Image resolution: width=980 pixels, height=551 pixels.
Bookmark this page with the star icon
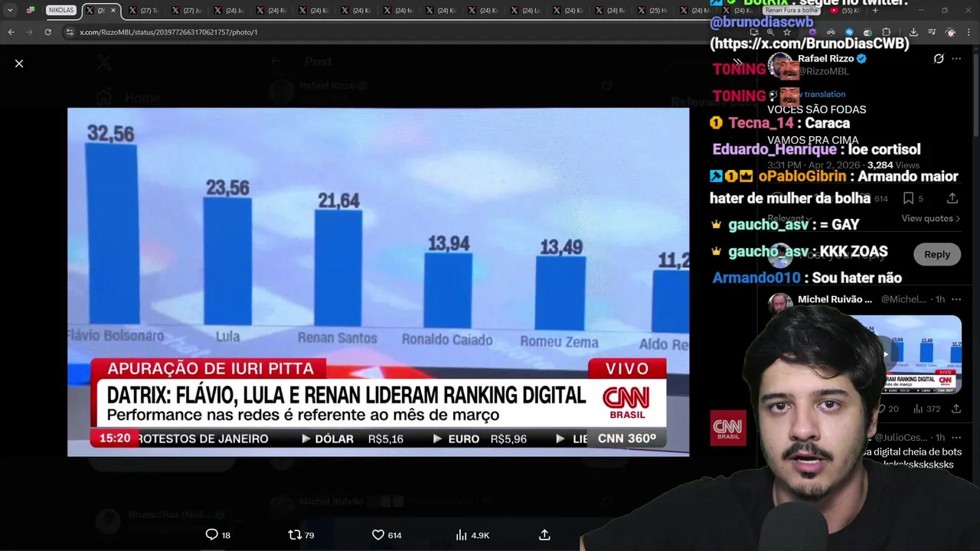(787, 32)
